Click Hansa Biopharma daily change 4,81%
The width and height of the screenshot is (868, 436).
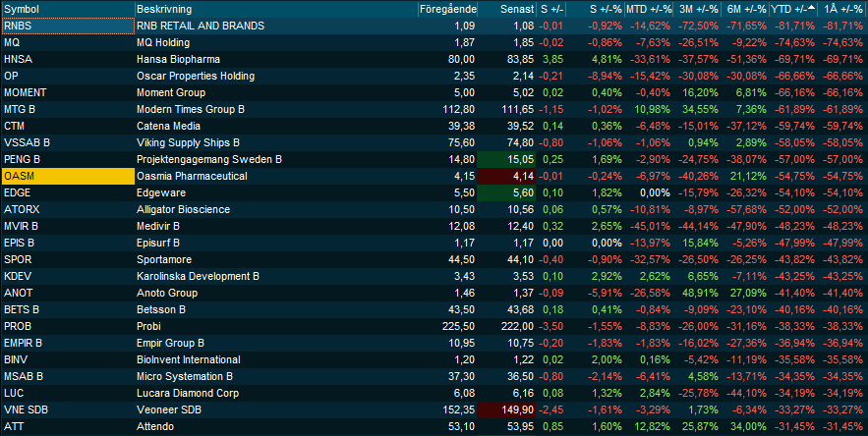[607, 59]
